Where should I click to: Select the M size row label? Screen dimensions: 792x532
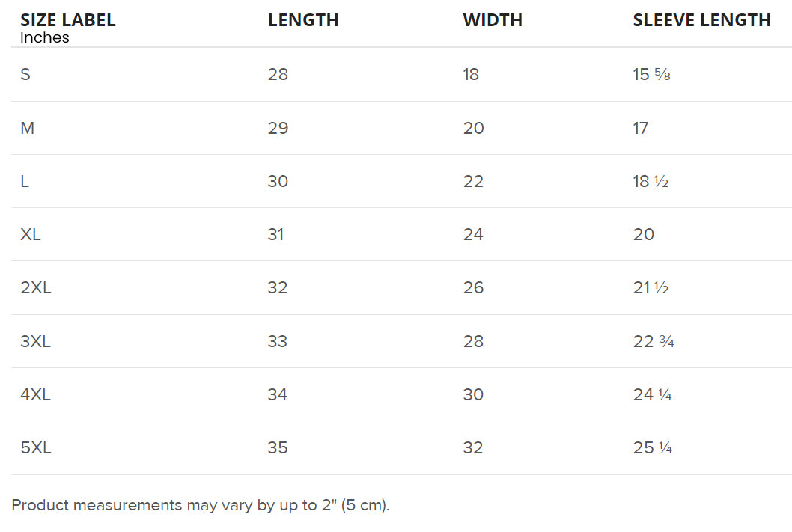(x=28, y=128)
